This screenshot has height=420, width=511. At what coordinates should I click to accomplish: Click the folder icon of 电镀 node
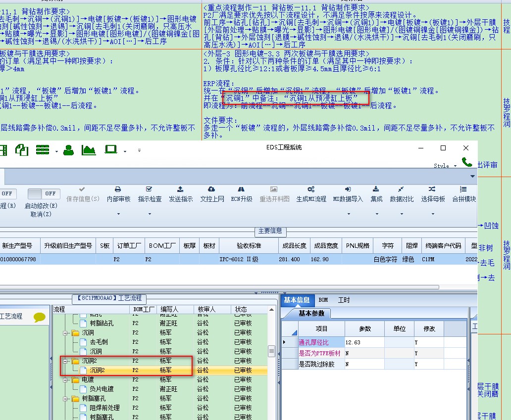point(76,380)
